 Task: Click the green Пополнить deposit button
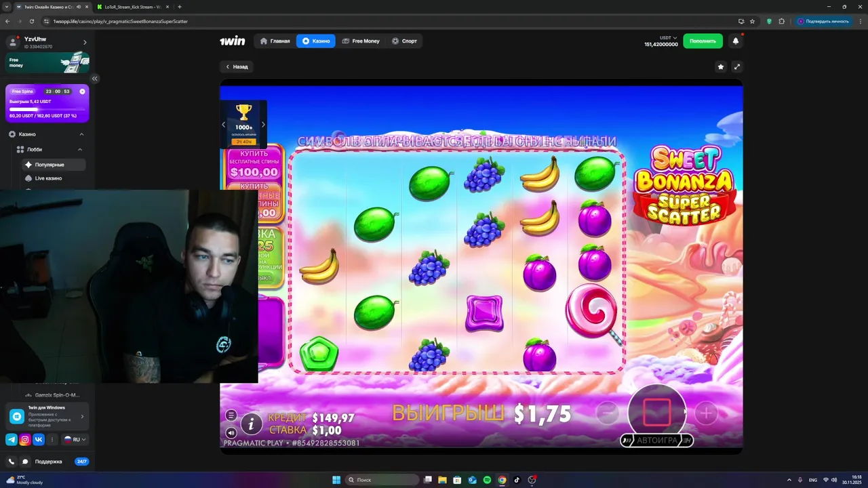point(703,41)
